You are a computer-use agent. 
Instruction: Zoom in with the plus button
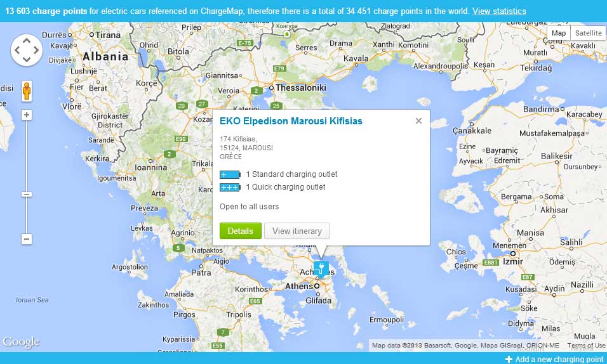pos(27,115)
